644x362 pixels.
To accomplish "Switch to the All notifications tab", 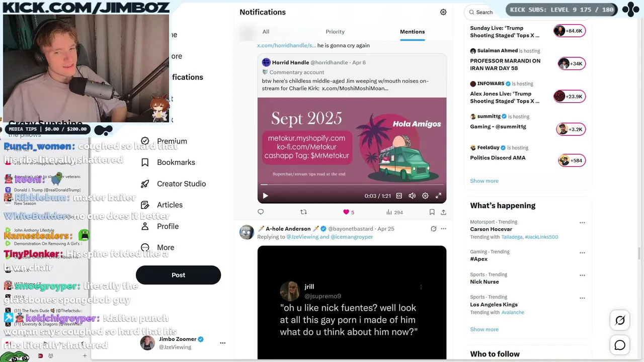I will [x=266, y=32].
